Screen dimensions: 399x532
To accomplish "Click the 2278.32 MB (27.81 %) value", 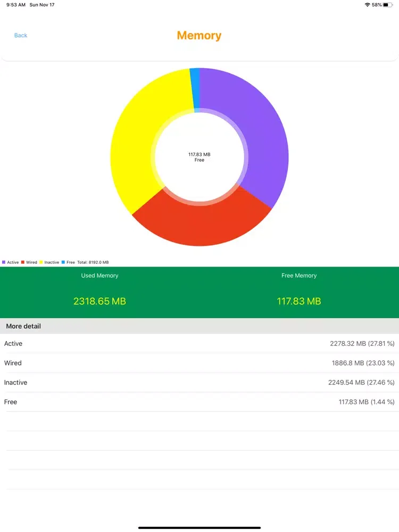I will [x=362, y=343].
